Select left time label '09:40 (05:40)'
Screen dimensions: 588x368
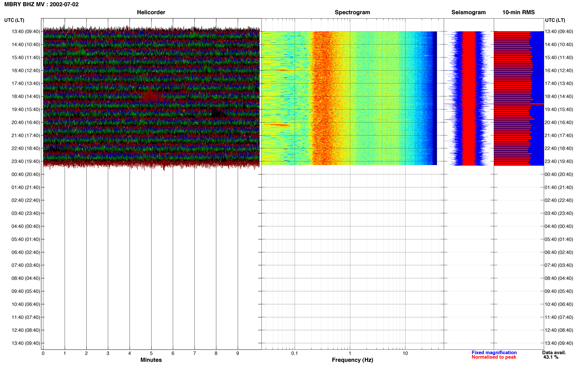(x=26, y=291)
